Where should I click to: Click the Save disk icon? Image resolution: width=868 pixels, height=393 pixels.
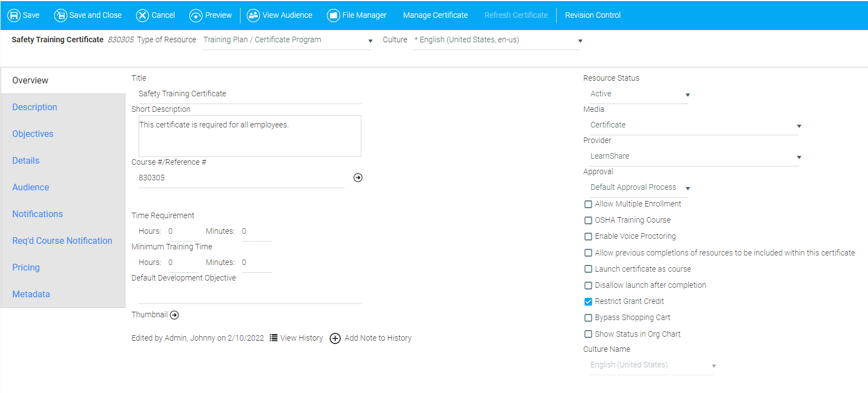14,15
